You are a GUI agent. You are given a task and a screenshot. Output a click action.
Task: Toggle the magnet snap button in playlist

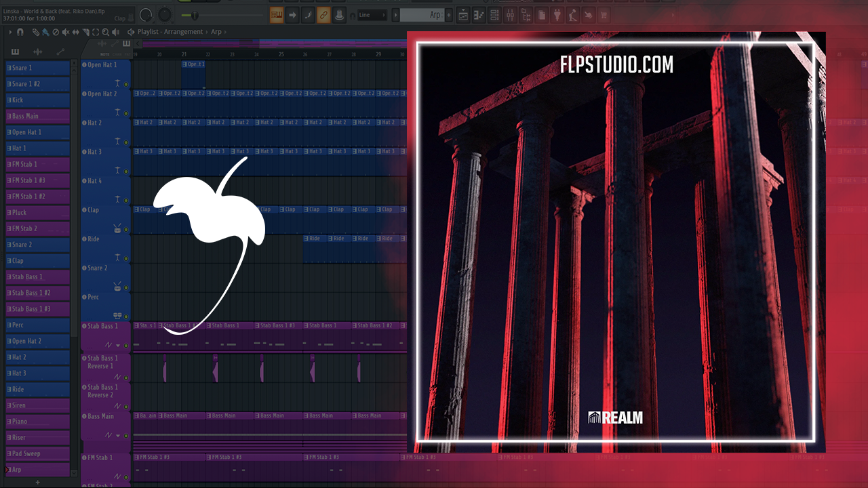20,32
